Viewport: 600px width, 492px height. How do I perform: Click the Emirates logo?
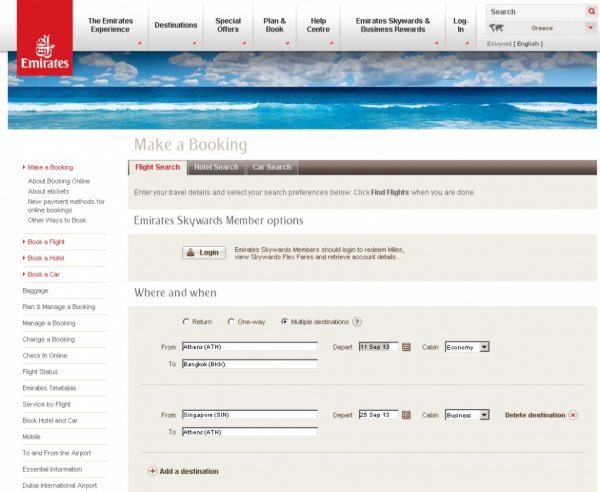[x=44, y=48]
